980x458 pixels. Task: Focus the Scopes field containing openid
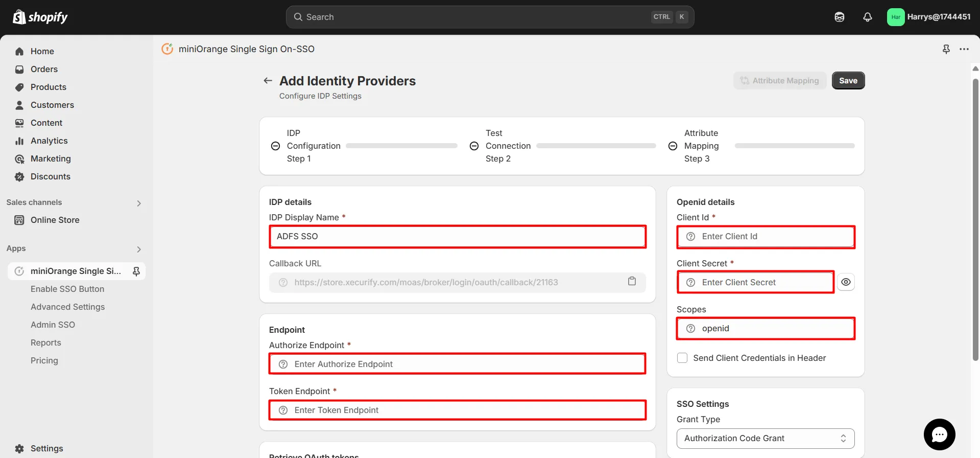click(x=766, y=328)
